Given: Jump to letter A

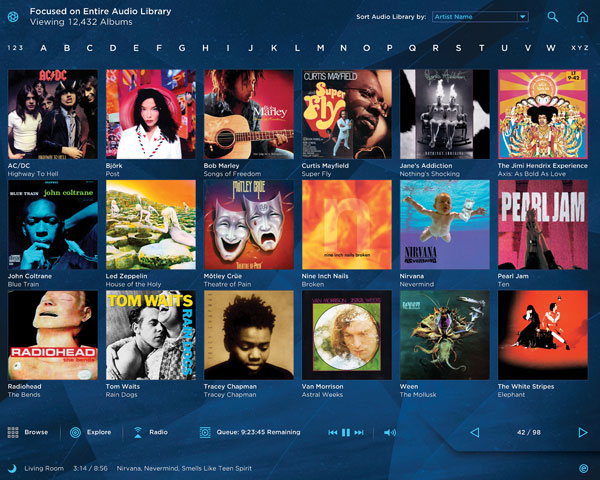Looking at the screenshot, I should (x=44, y=48).
